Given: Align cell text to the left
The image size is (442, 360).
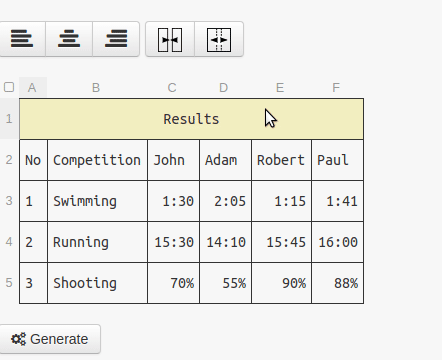Looking at the screenshot, I should point(22,39).
